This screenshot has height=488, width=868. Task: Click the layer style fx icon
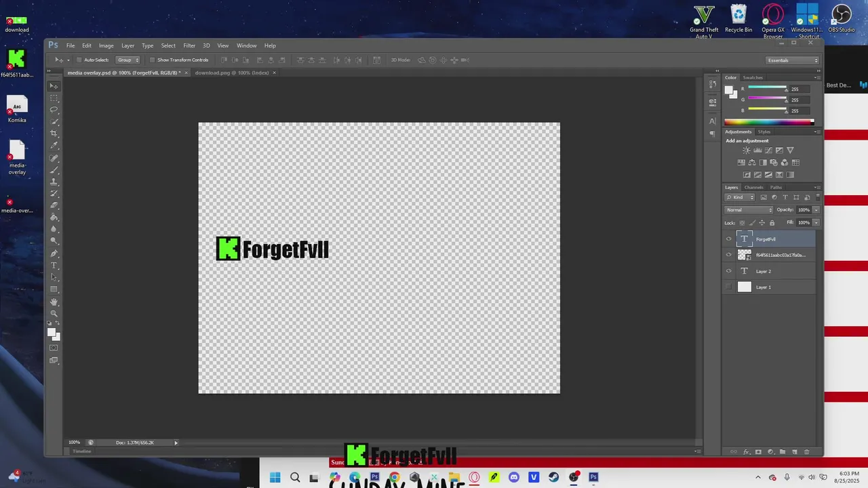point(747,452)
